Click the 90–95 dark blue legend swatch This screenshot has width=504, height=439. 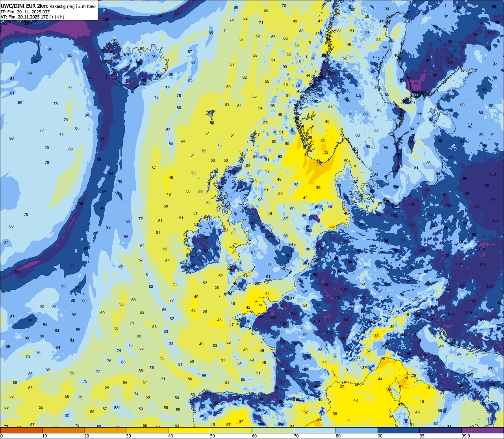(398, 430)
